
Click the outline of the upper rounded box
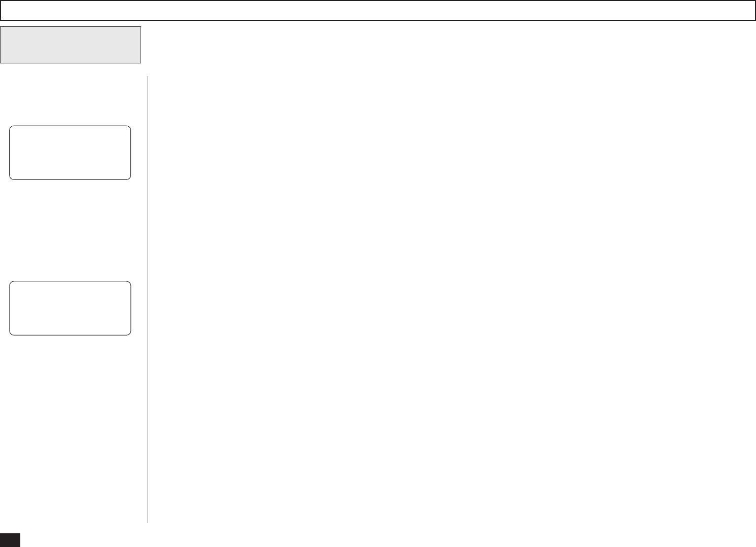(70, 126)
